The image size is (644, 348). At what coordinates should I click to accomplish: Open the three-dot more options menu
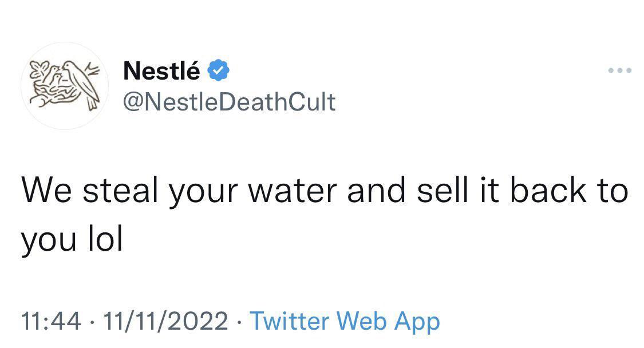tap(619, 72)
